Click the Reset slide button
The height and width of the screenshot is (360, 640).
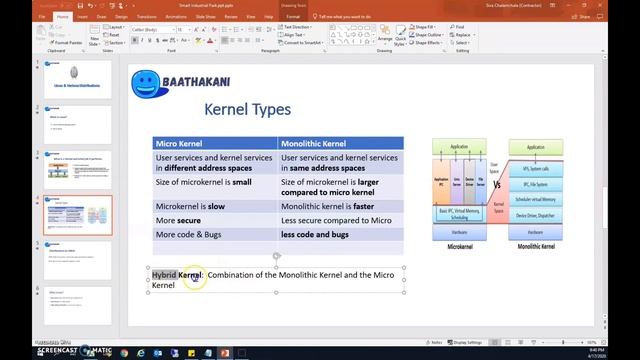(111, 35)
